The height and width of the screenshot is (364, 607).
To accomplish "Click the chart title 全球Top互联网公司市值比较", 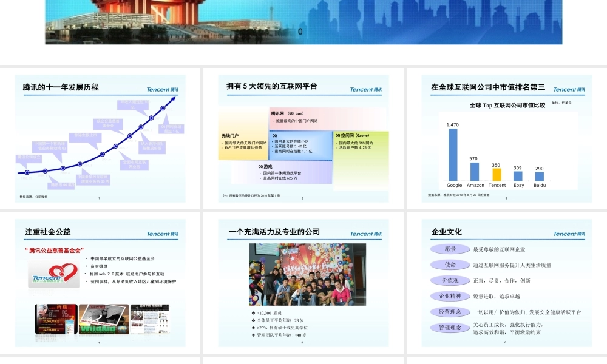I will pos(507,105).
